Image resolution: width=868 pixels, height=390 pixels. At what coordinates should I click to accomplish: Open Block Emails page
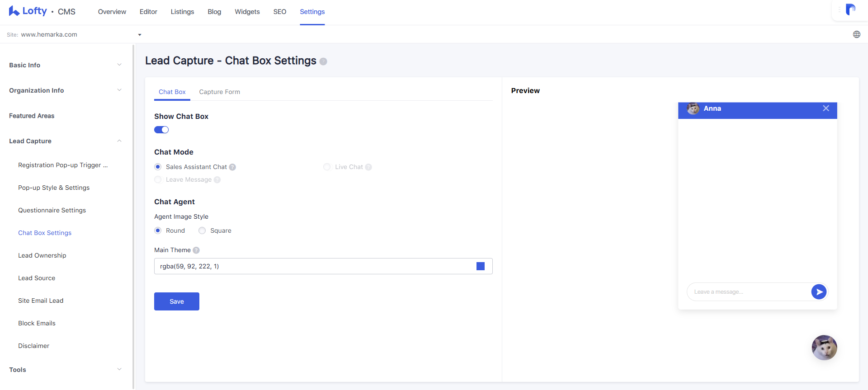(x=37, y=323)
